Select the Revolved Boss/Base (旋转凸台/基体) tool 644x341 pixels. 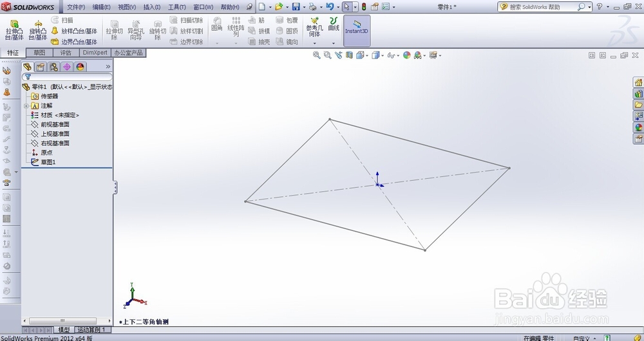38,30
